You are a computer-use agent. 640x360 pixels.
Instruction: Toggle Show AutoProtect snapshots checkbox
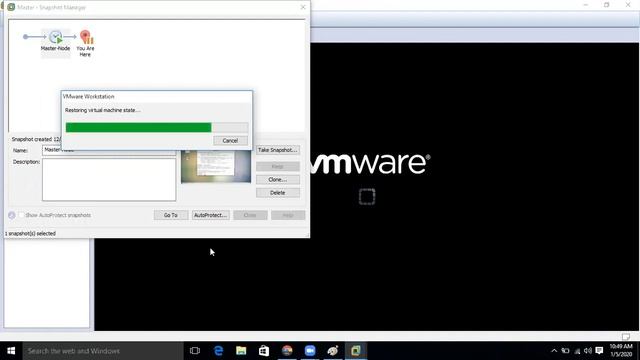21,215
